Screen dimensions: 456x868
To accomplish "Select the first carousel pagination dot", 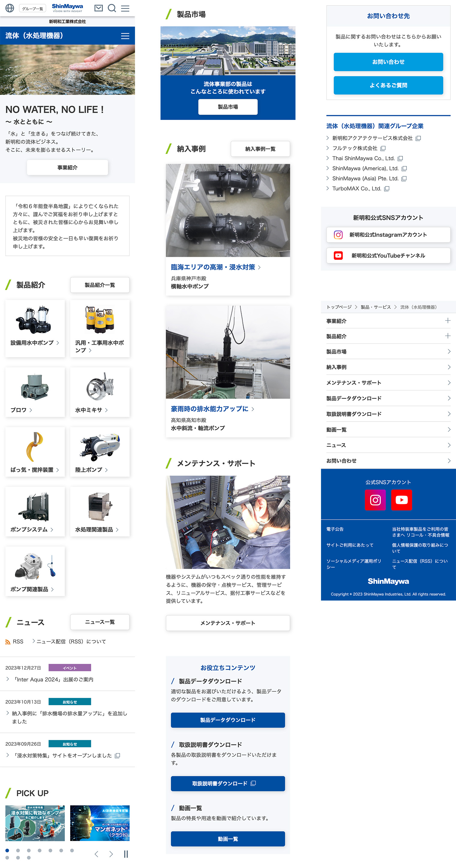I will tap(7, 850).
